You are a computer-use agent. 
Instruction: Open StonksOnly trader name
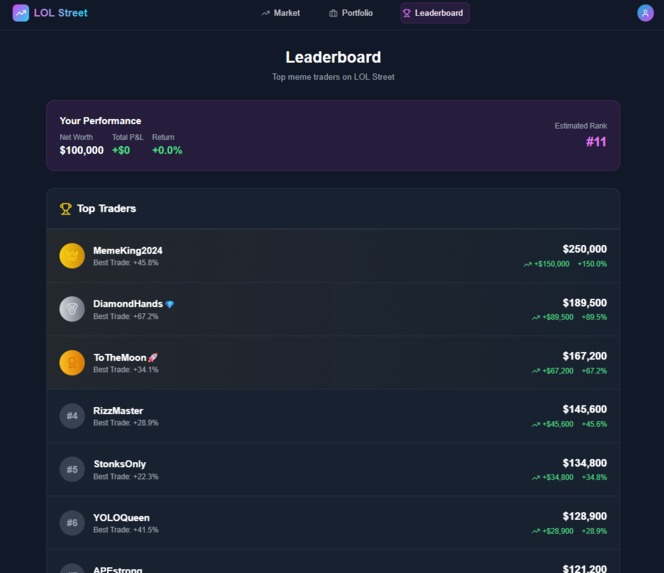[x=119, y=464]
